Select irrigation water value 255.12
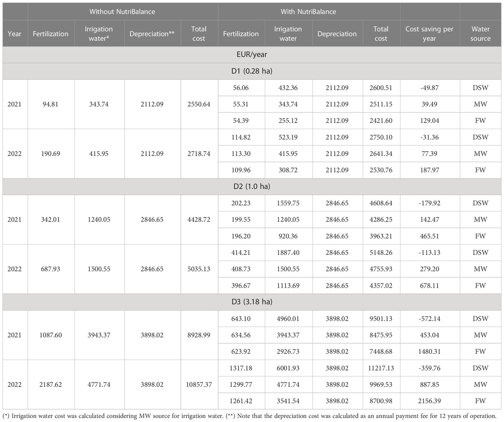 [288, 121]
